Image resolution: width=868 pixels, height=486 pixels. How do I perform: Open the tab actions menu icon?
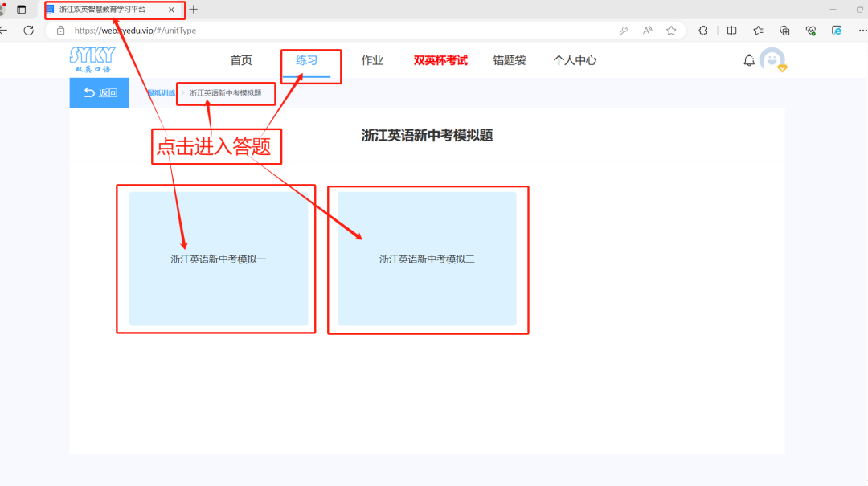click(21, 10)
